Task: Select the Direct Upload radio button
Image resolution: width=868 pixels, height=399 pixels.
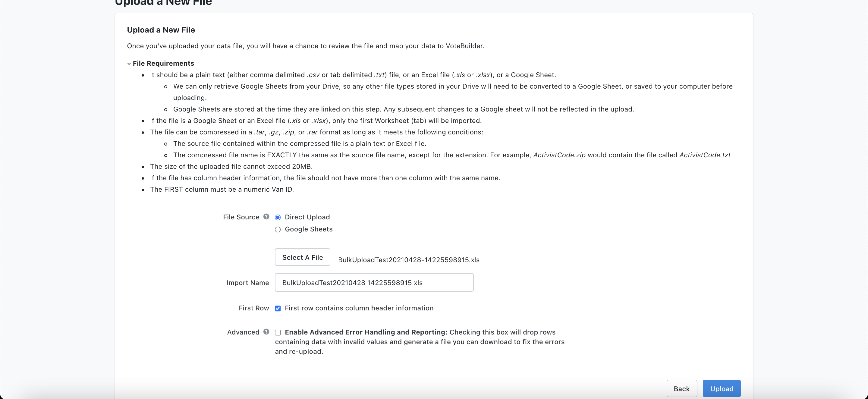Action: click(278, 217)
